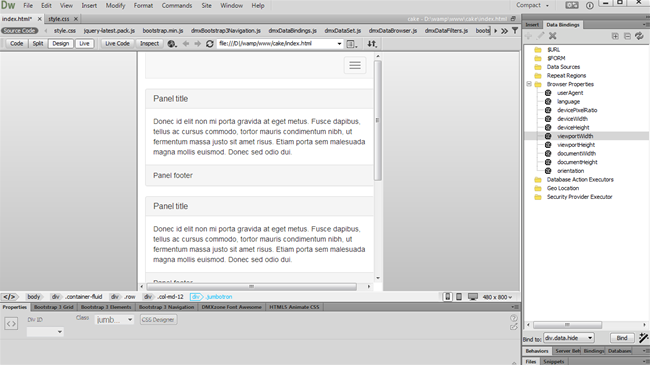Click the preview horizontal scrollbar thumb

point(251,287)
